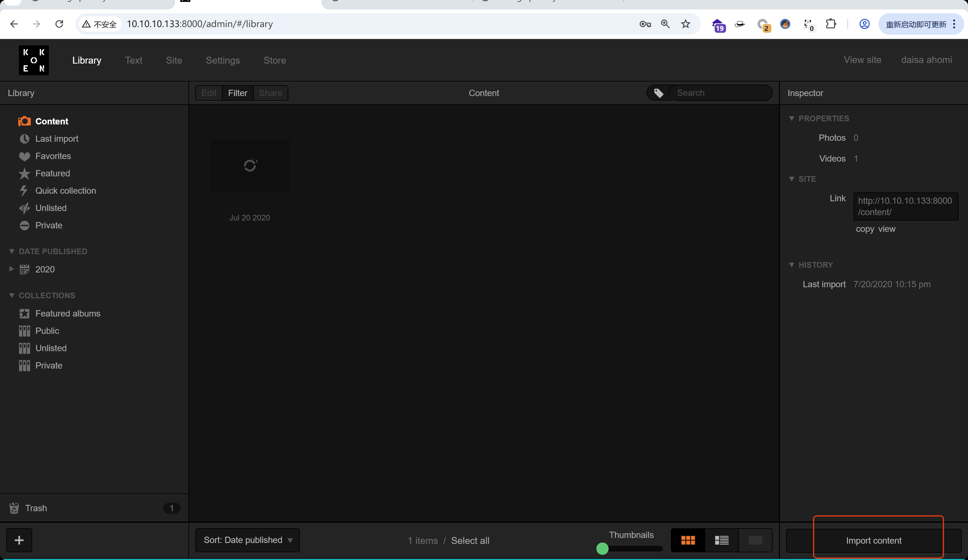The image size is (968, 560).
Task: Click the Share toolbar button
Action: (x=270, y=93)
